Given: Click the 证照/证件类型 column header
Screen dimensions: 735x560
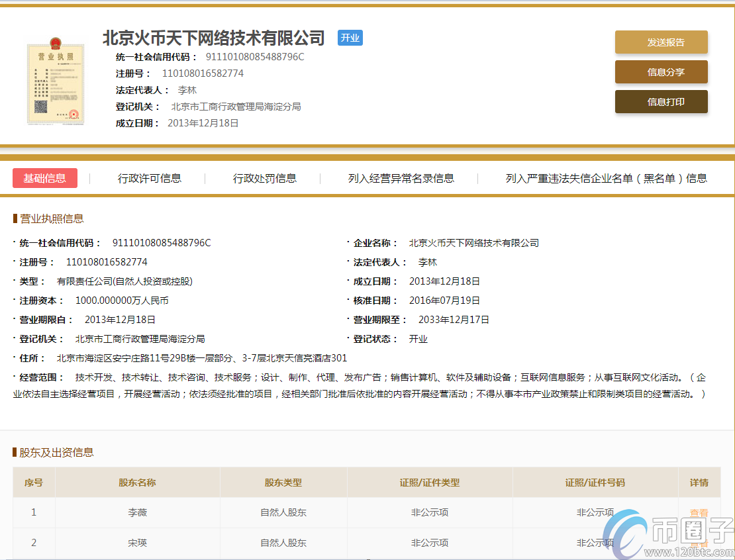Looking at the screenshot, I should (429, 483).
